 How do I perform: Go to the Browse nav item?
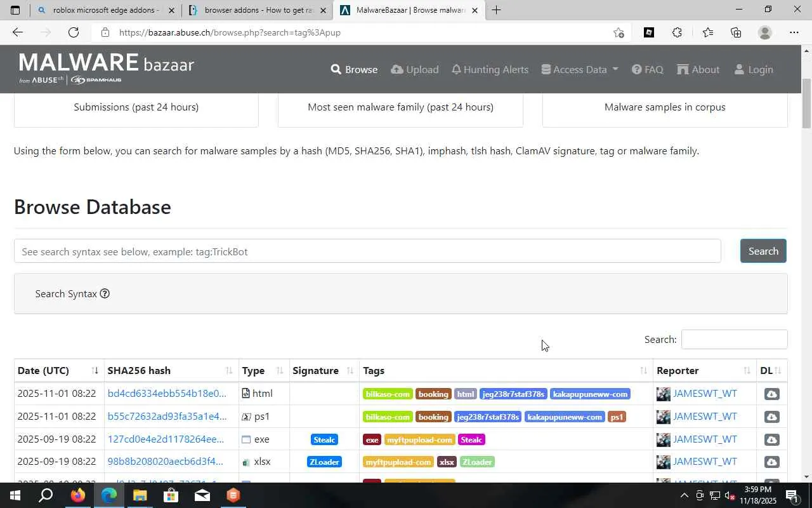coord(354,69)
